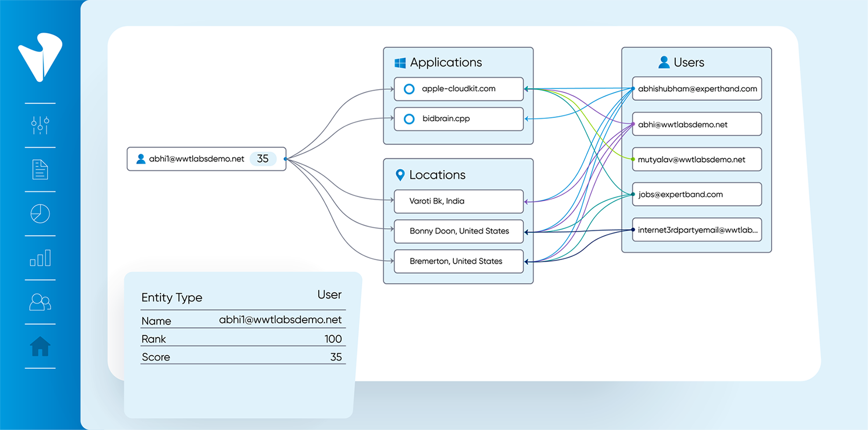The width and height of the screenshot is (868, 430).
Task: Click the white logo in sidebar
Action: (40, 56)
